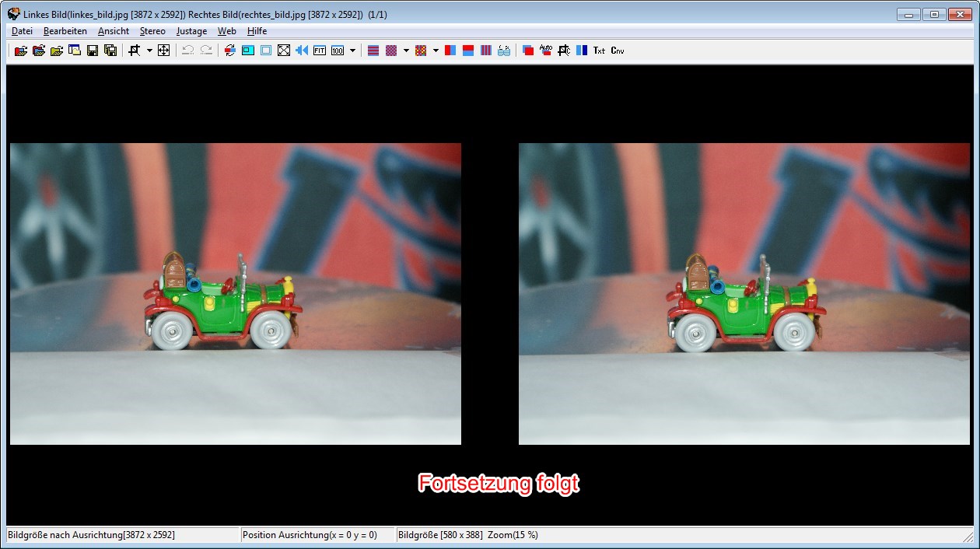Click the above/below red-blue display icon
The height and width of the screenshot is (549, 980).
click(x=468, y=51)
